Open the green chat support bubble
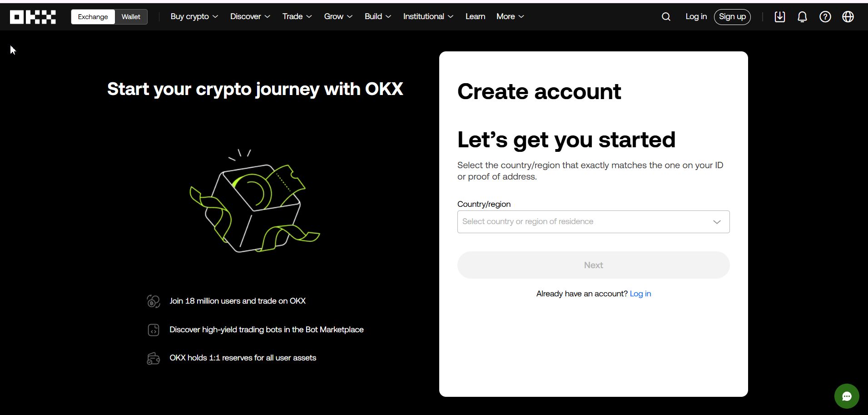Screen dimensions: 868x415 [x=847, y=396]
